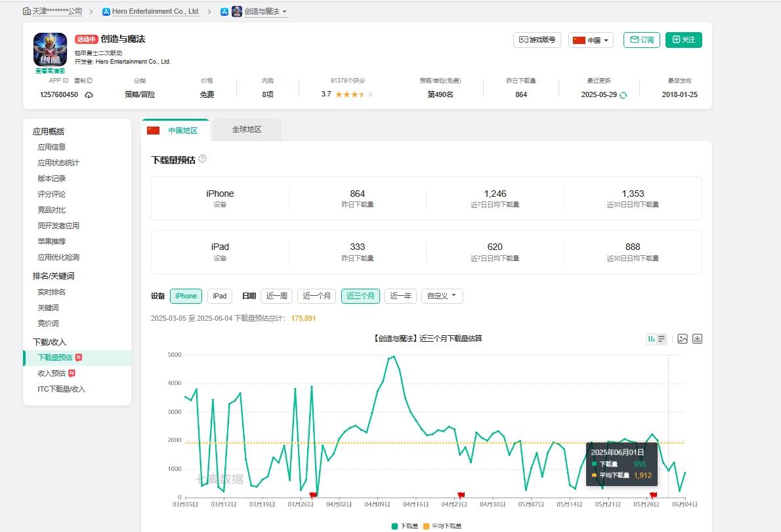Open 收入预估 in the sidebar
Screen dimensions: 781x532
tap(52, 373)
